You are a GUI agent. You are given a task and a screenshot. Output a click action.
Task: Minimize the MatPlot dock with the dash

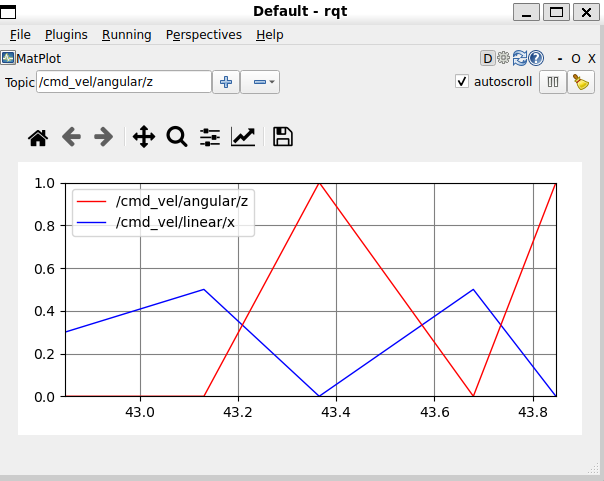[560, 59]
